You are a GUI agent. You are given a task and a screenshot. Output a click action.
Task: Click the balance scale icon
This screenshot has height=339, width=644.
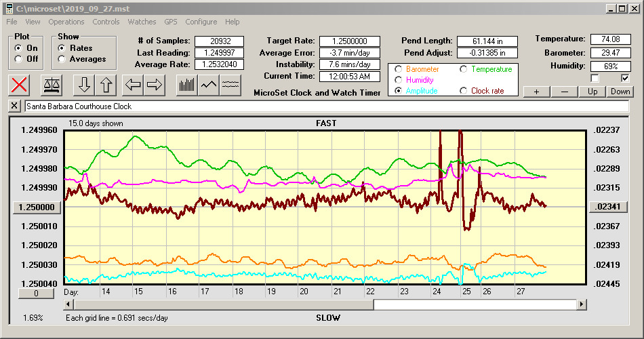[x=51, y=85]
